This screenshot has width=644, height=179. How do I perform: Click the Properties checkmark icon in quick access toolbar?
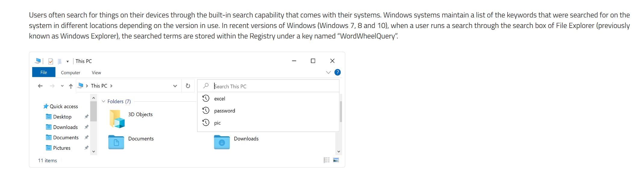(51, 61)
